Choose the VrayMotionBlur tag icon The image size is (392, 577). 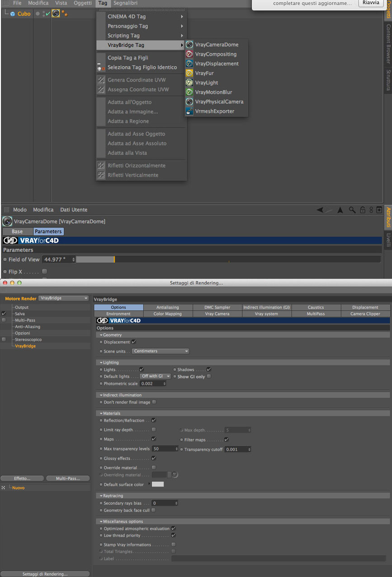(x=189, y=92)
